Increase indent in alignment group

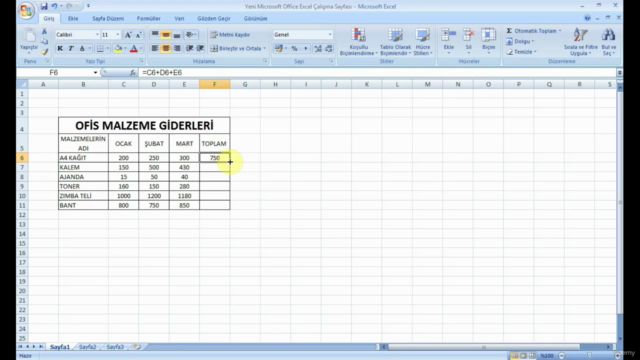[200, 48]
